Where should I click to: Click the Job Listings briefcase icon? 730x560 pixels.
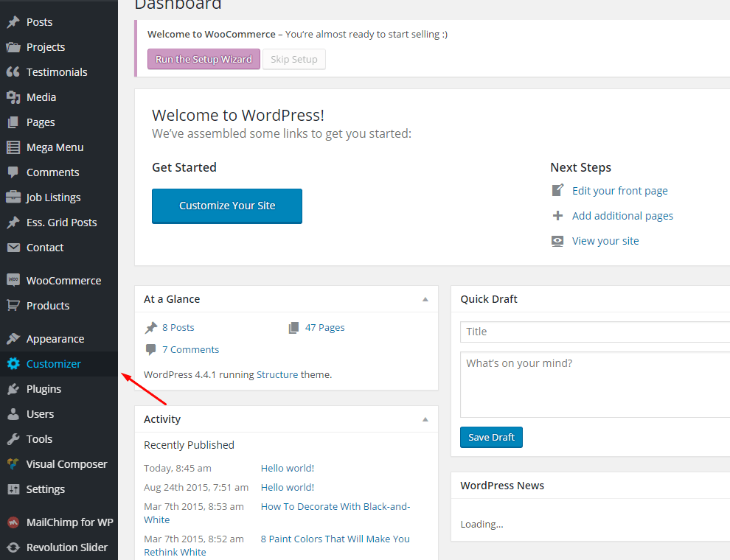click(x=13, y=197)
